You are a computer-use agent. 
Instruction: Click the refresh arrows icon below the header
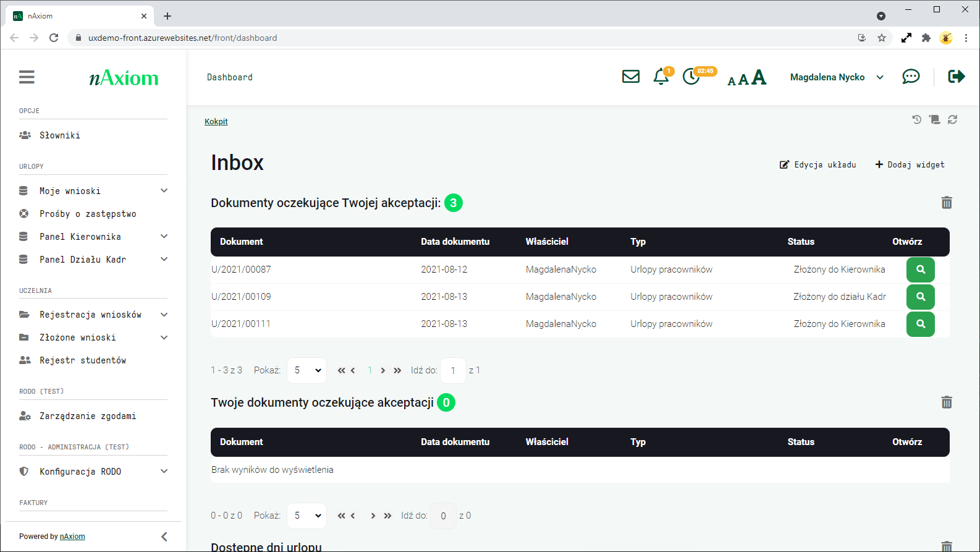tap(953, 119)
